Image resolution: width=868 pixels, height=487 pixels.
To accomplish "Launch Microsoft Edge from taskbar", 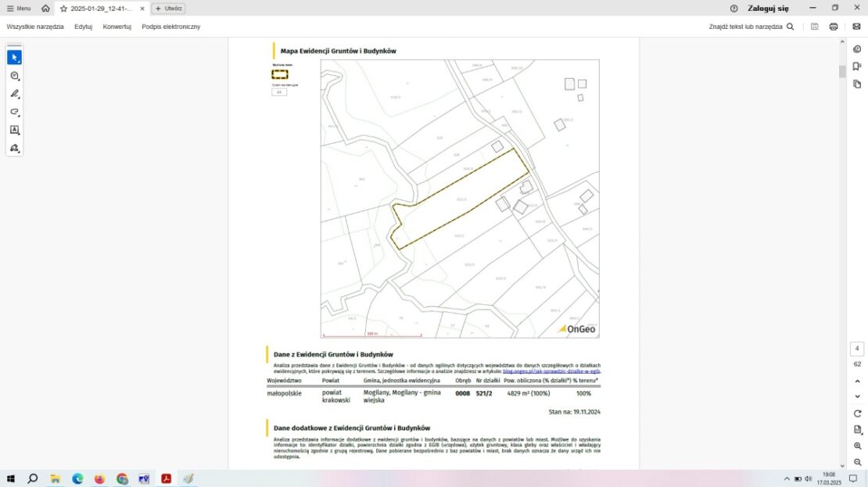I will pos(77,478).
